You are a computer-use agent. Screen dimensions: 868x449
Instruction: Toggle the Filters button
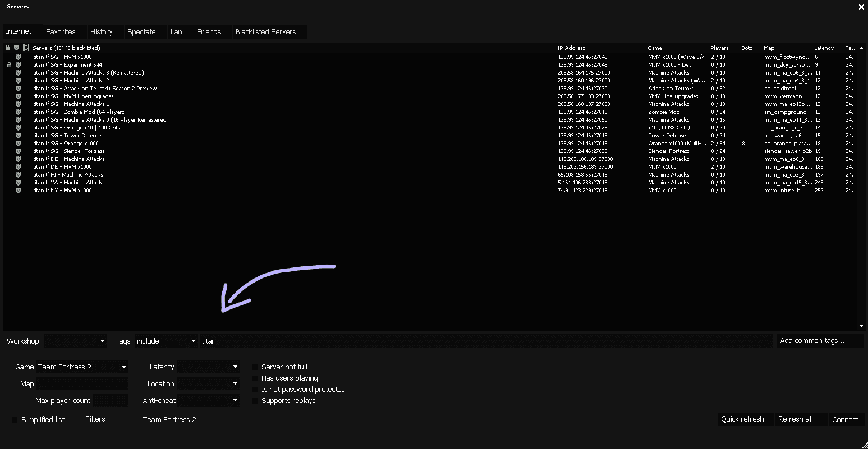(x=95, y=419)
